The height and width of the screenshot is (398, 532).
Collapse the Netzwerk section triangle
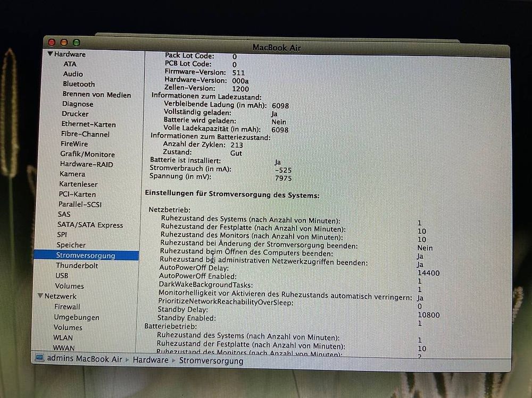40,295
